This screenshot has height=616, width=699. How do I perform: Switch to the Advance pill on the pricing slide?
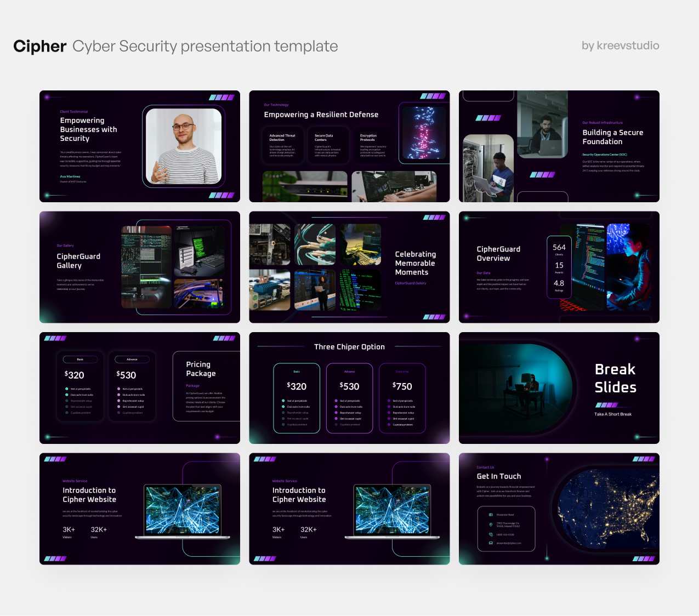[x=132, y=360]
